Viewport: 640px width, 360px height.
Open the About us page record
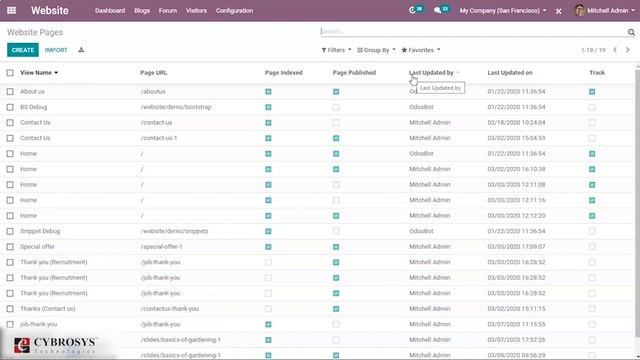pyautogui.click(x=33, y=91)
